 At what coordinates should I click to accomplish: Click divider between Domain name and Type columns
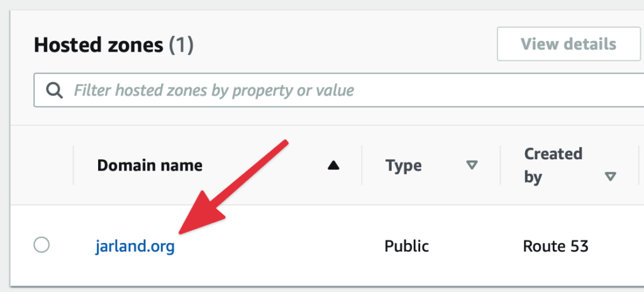(362, 166)
